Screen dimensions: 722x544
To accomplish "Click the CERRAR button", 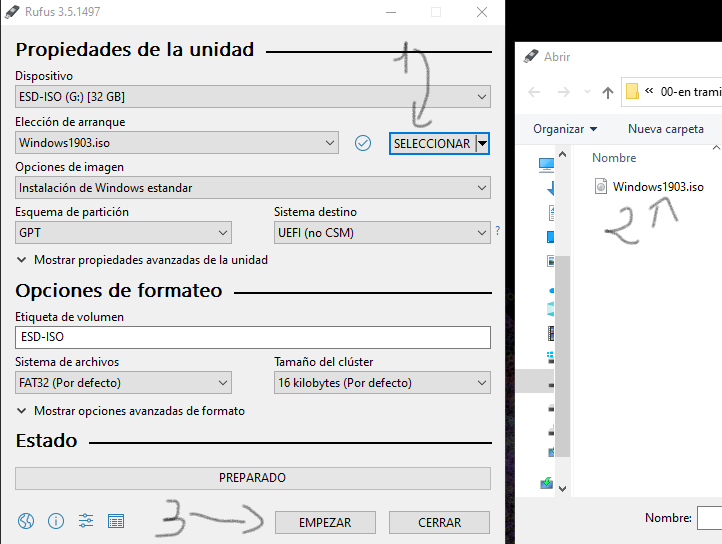I will point(439,522).
